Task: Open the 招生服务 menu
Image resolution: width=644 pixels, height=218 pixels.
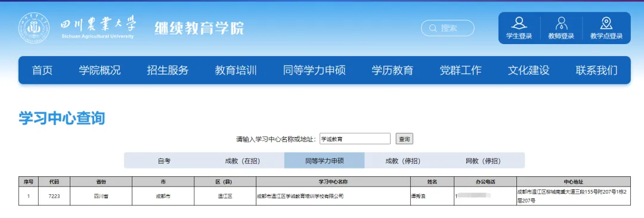Action: 168,70
